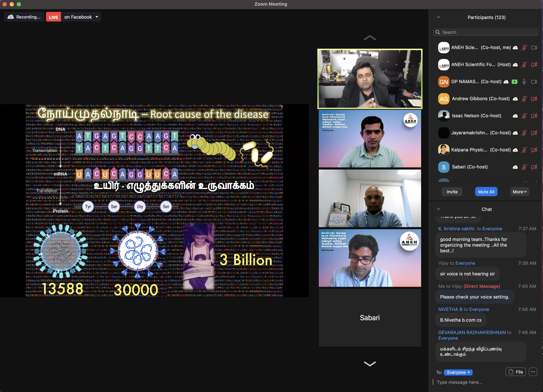Toggle GP NAMAS microphone icon

[x=524, y=82]
